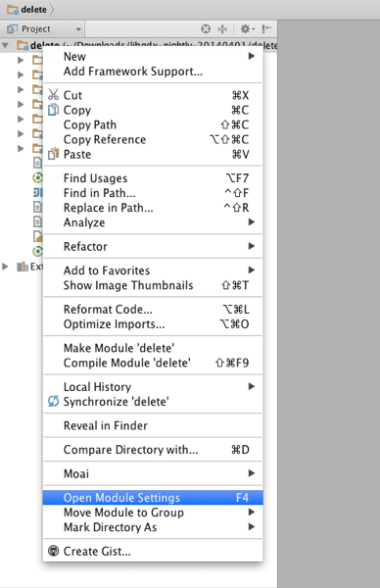Click the Cut scissors icon
The width and height of the screenshot is (380, 588).
point(53,94)
